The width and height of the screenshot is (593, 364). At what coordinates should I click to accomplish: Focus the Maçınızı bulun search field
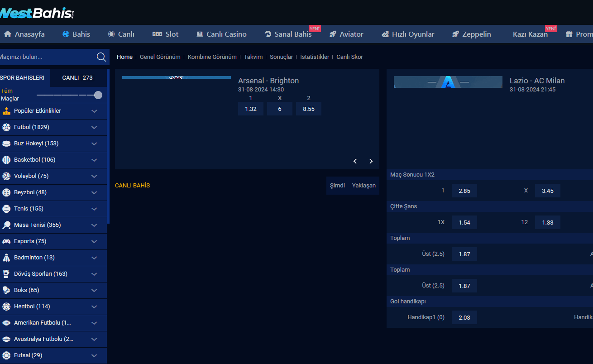48,57
